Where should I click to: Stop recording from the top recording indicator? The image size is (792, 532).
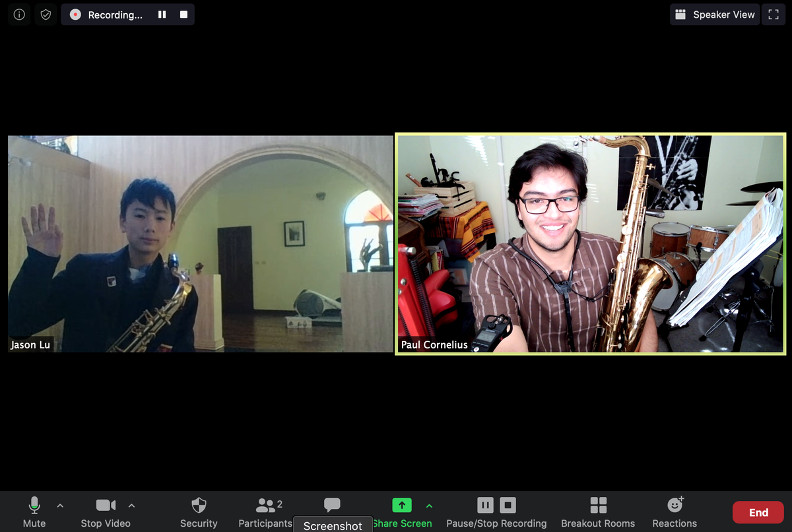click(183, 15)
